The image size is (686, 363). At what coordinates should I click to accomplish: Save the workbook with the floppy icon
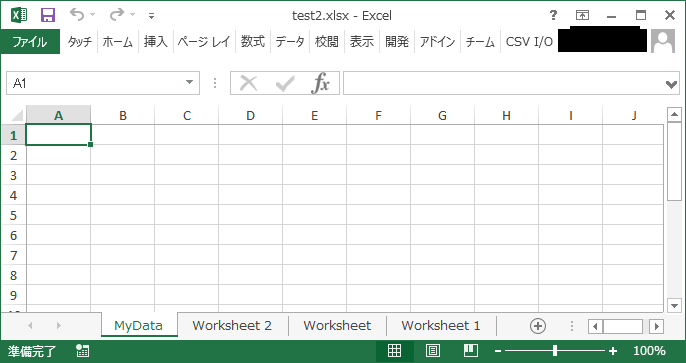[x=48, y=15]
